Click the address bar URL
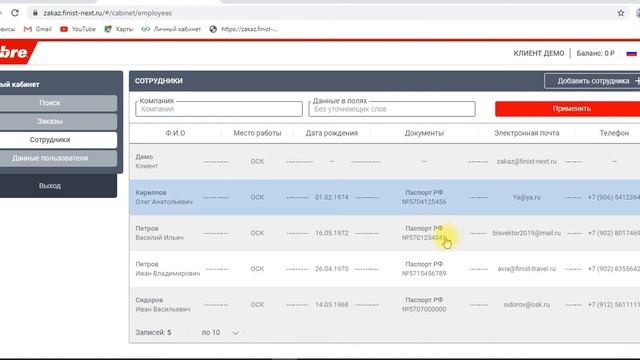The height and width of the screenshot is (360, 640). [107, 13]
